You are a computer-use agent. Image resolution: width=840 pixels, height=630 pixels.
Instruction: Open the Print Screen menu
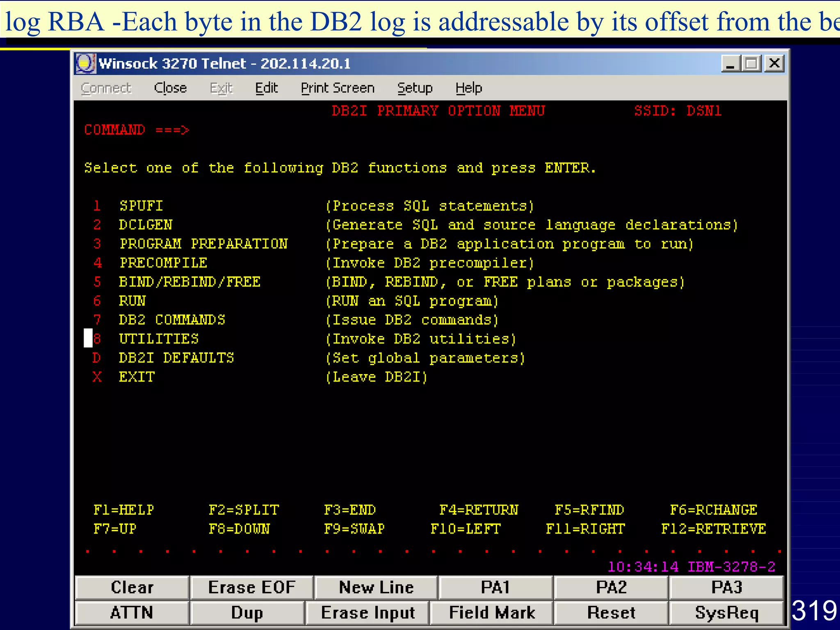338,88
